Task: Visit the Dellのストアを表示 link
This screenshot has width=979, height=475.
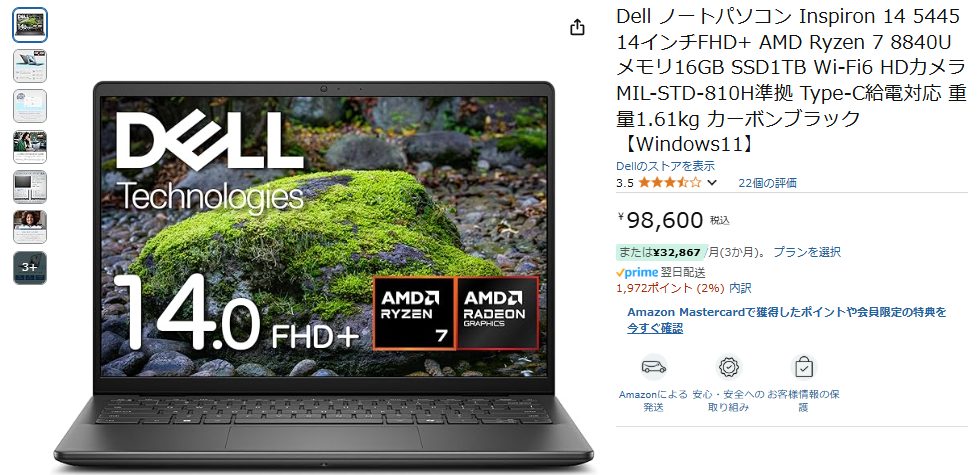Action: (x=666, y=166)
